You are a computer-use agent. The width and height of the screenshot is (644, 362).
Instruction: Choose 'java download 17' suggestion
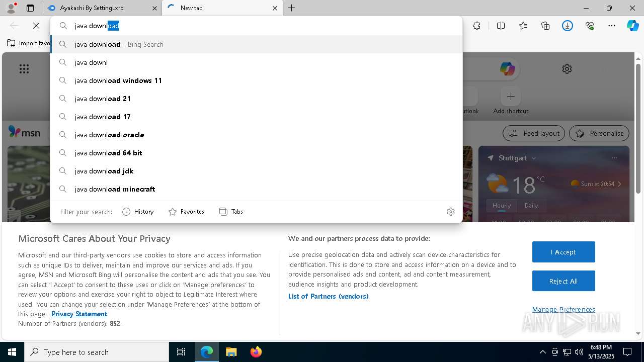pos(257,117)
